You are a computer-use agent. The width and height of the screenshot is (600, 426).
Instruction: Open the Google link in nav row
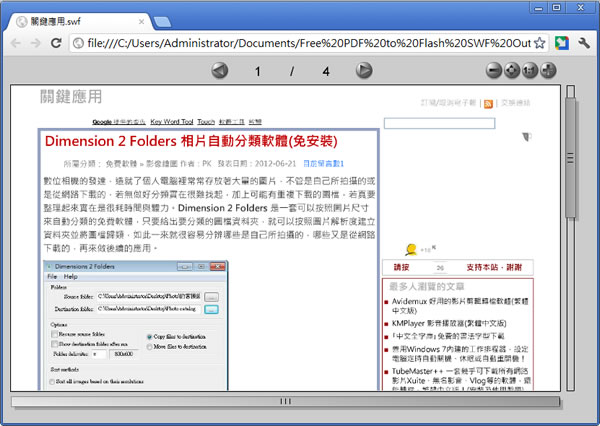[x=119, y=122]
